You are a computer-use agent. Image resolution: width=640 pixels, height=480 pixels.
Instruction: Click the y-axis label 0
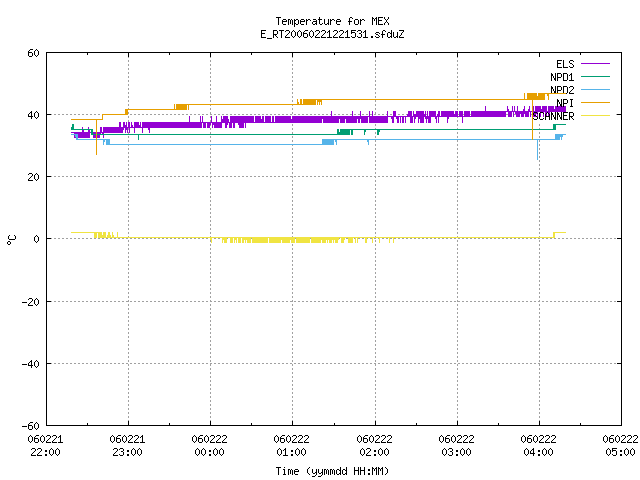pyautogui.click(x=37, y=239)
